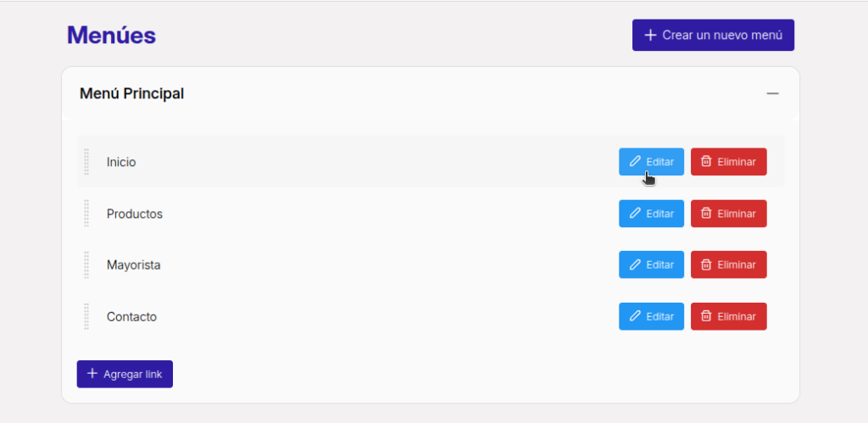Click the pencil icon in Contacto row
The image size is (868, 423).
(x=635, y=315)
